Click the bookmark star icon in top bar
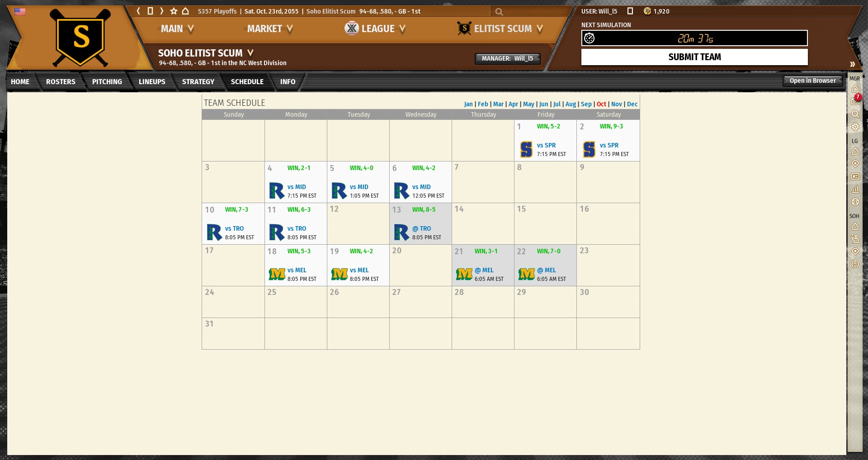Viewport: 868px width, 460px height. [x=174, y=11]
